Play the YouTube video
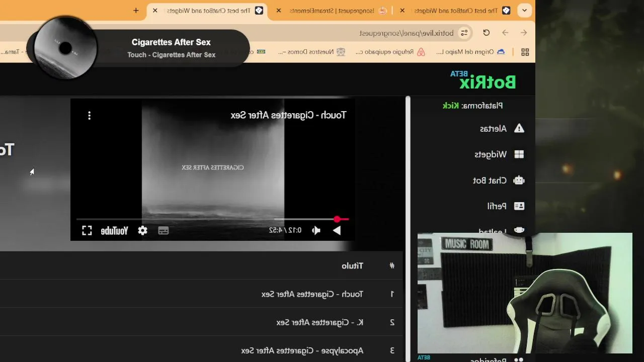The height and width of the screenshot is (362, 644). click(x=337, y=230)
